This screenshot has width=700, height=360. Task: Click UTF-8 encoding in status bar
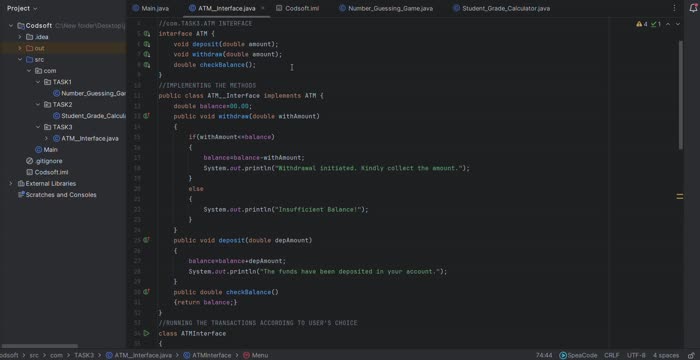tap(636, 356)
